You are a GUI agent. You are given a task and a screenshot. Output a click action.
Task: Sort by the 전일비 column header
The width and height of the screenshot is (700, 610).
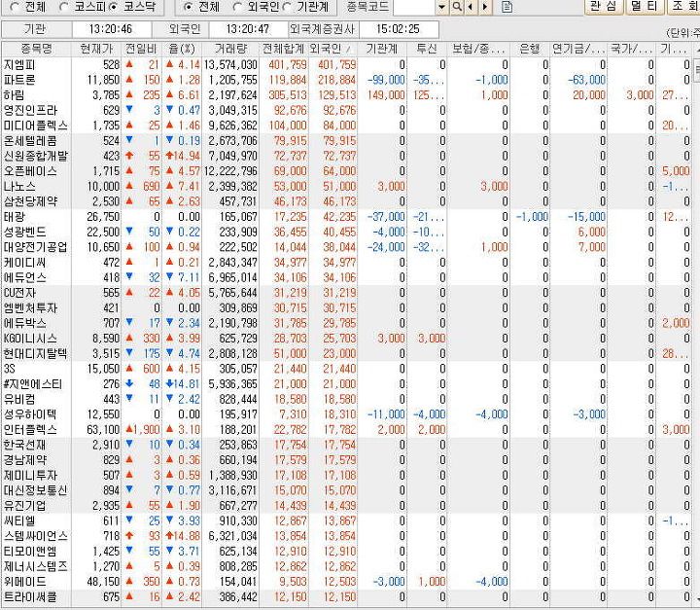(x=142, y=49)
